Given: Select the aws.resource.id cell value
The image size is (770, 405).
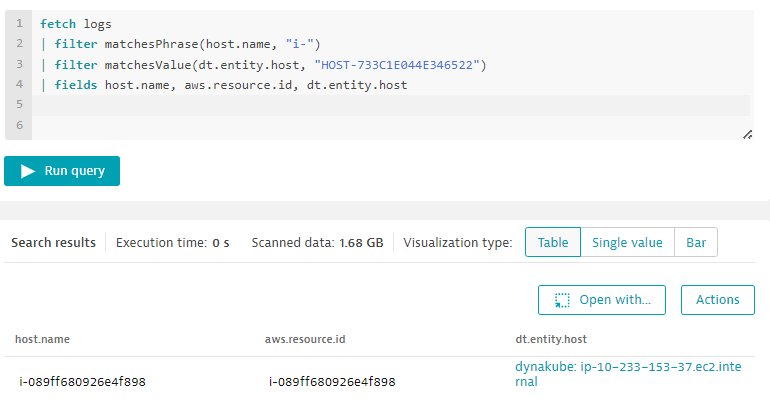Looking at the screenshot, I should [332, 381].
